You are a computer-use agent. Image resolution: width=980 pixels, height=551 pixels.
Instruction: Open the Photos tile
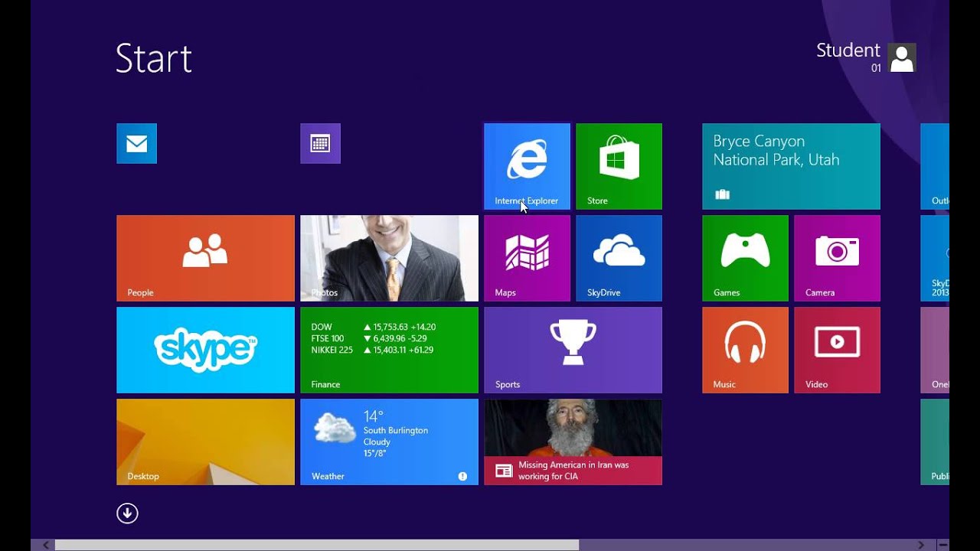(389, 258)
